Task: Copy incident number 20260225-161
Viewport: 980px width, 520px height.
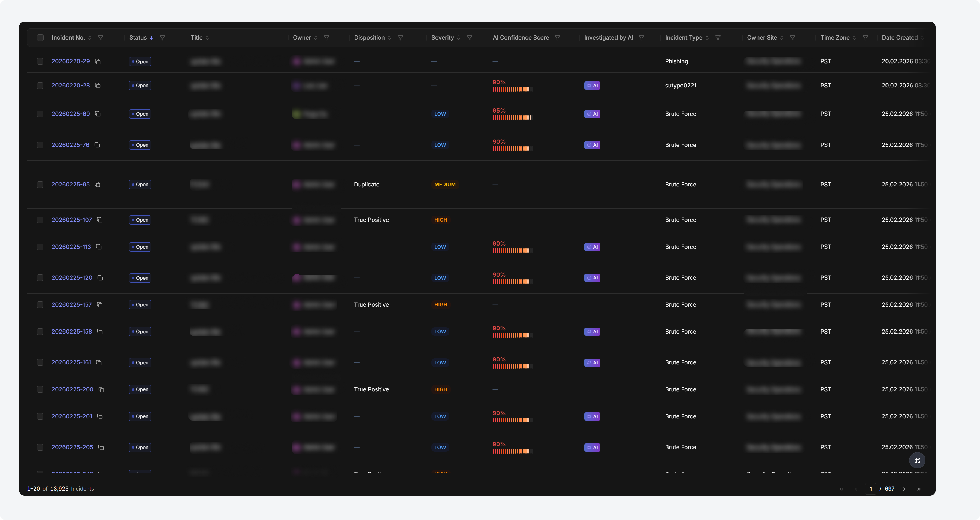Action: [x=99, y=362]
